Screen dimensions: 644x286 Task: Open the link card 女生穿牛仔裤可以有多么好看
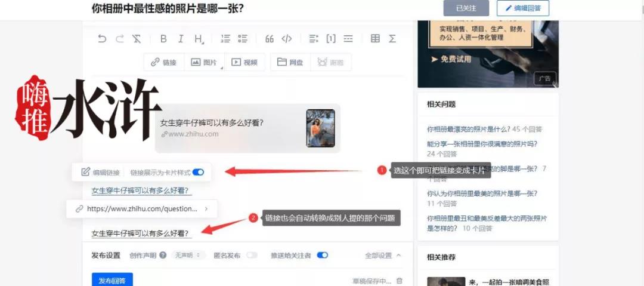[247, 128]
